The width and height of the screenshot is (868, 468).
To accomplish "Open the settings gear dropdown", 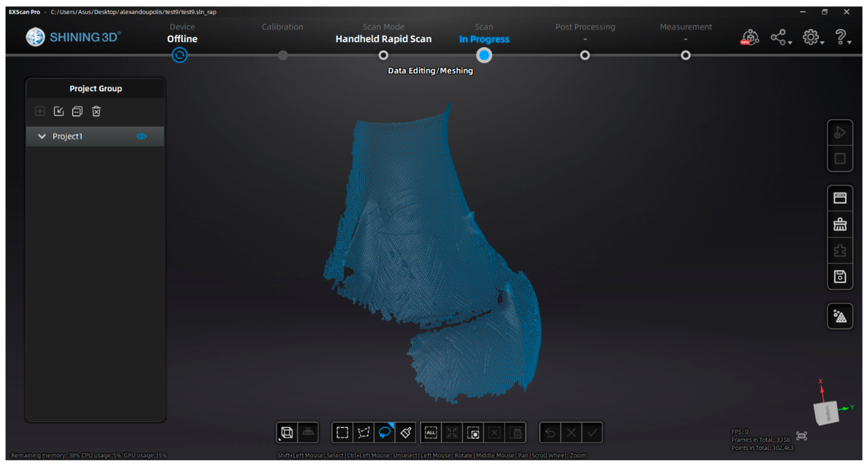I will click(812, 37).
